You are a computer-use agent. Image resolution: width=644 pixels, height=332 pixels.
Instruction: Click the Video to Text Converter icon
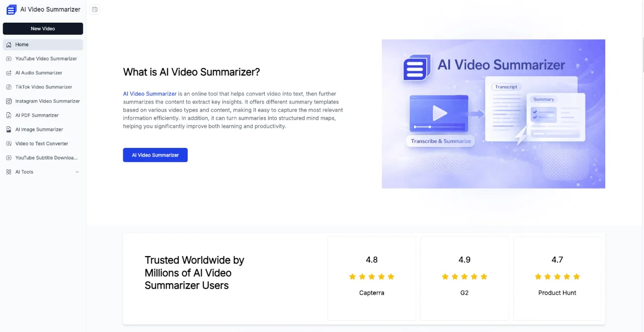(x=9, y=143)
